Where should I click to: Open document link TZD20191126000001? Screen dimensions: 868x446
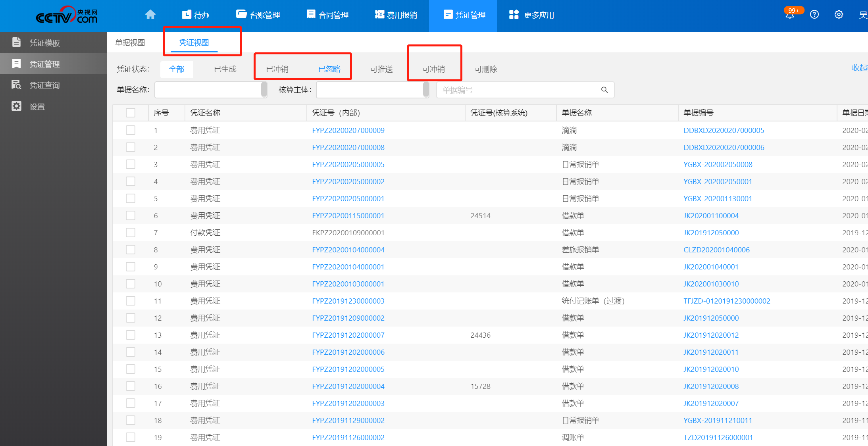click(718, 437)
